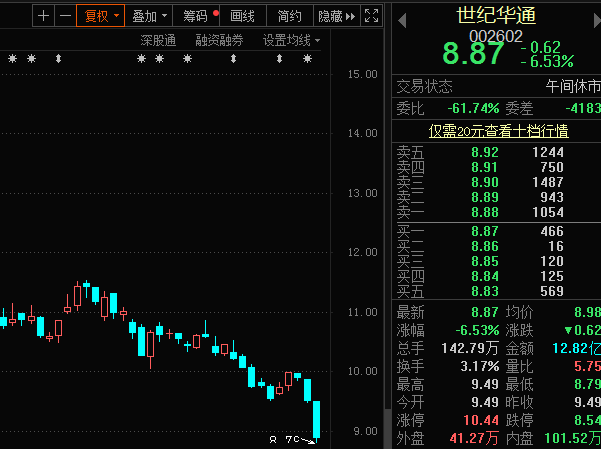Toggle 简约 simplified display mode

(289, 16)
